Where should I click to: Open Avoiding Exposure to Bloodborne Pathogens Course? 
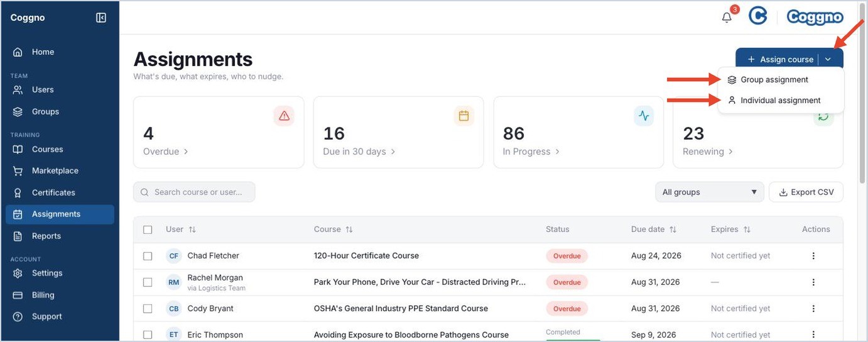click(x=411, y=335)
